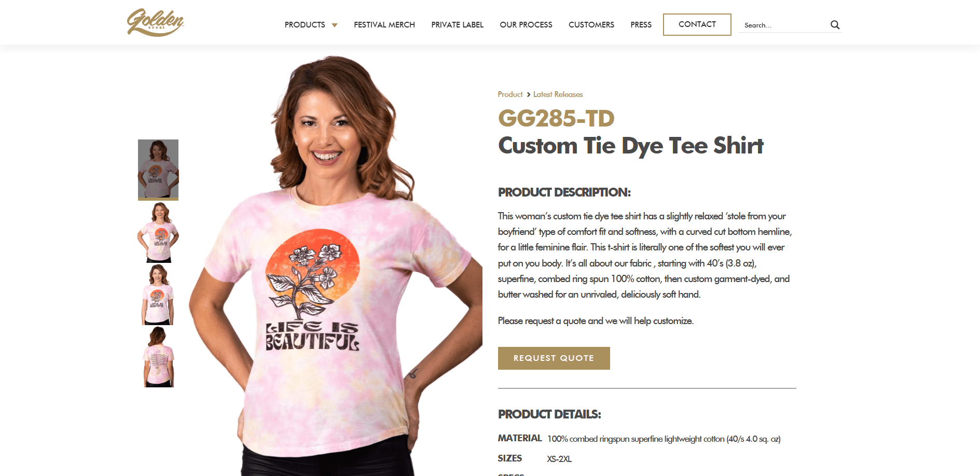Show the back-view shirt thumbnail

point(158,357)
